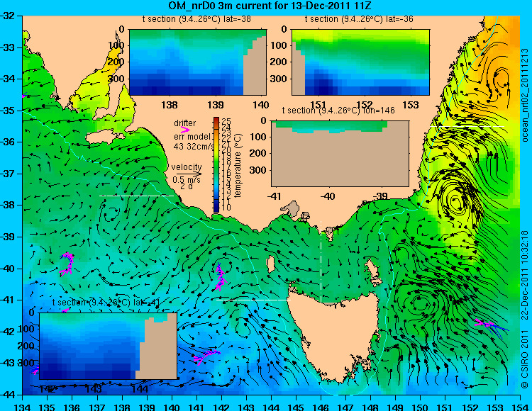Screen dimensions: 532x411
Task: Click the "t section" lat=-41 heading
Action: click(106, 303)
